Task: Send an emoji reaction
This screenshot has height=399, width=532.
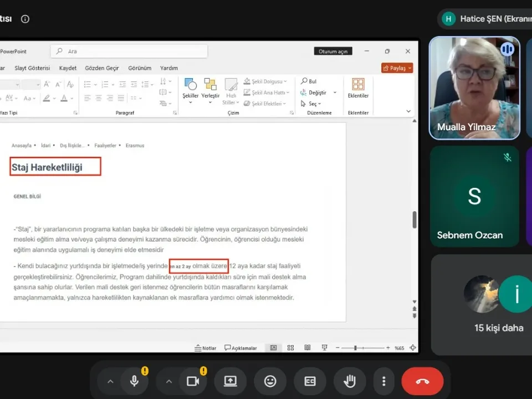Action: tap(270, 381)
